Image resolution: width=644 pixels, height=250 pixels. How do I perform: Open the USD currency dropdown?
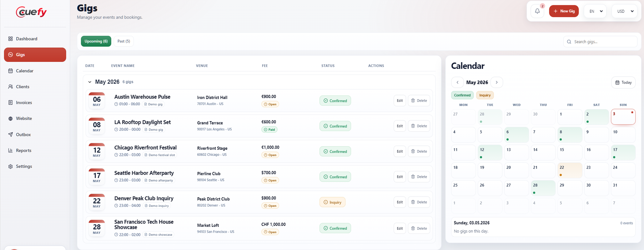point(625,11)
